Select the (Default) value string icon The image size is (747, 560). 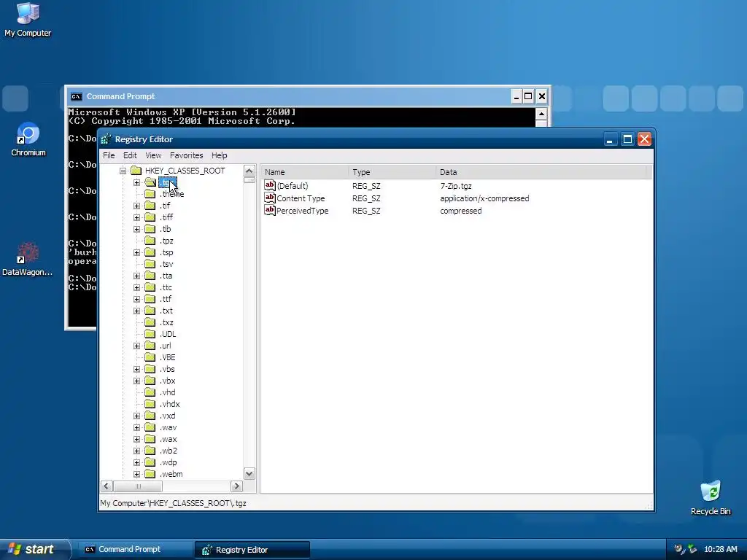[270, 185]
